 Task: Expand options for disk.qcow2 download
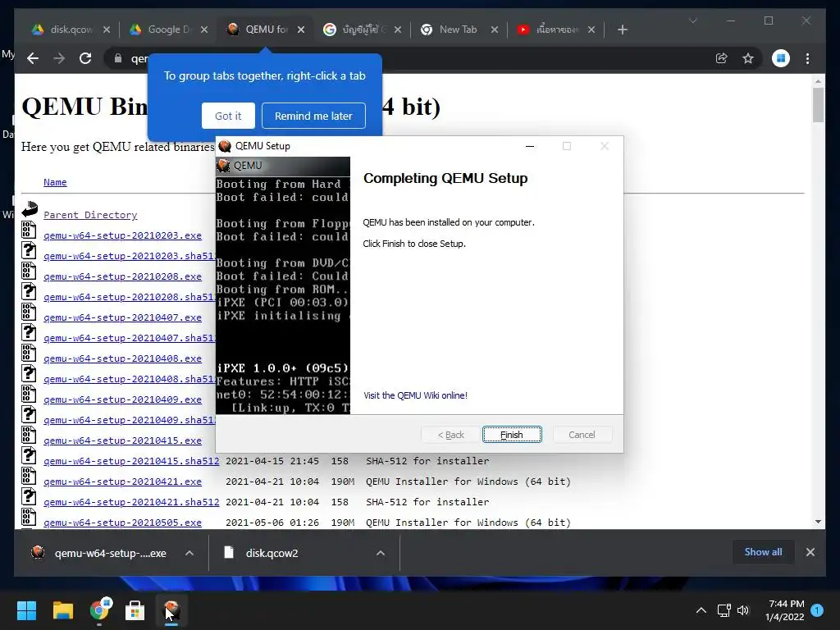[381, 553]
